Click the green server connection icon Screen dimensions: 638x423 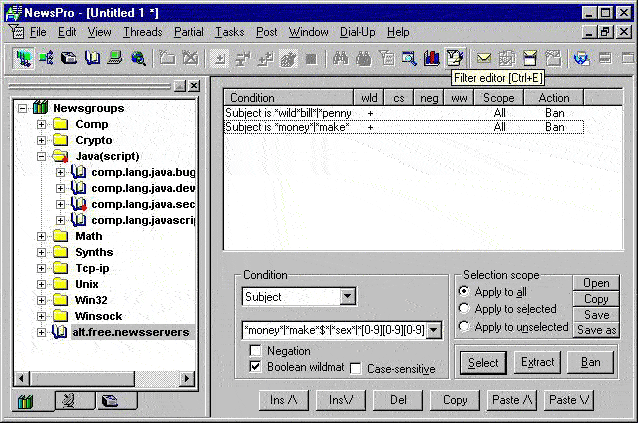[46, 59]
